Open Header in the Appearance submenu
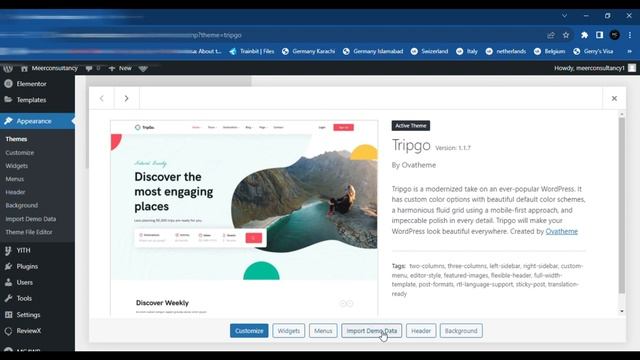 [x=16, y=192]
